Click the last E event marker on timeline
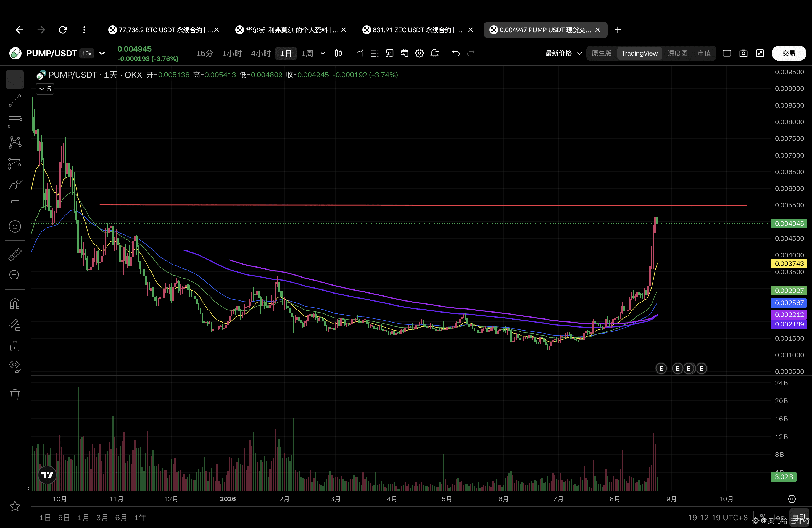The image size is (812, 528). pyautogui.click(x=701, y=368)
